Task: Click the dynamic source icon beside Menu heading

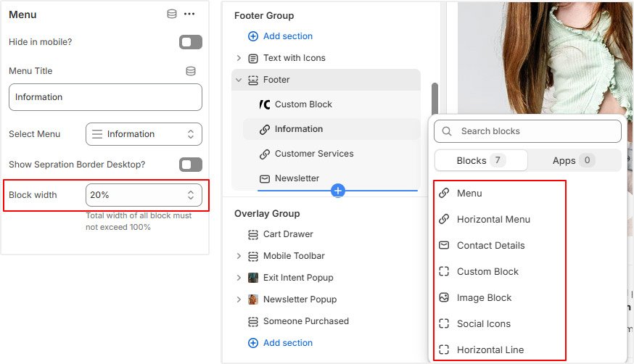Action: coord(172,15)
